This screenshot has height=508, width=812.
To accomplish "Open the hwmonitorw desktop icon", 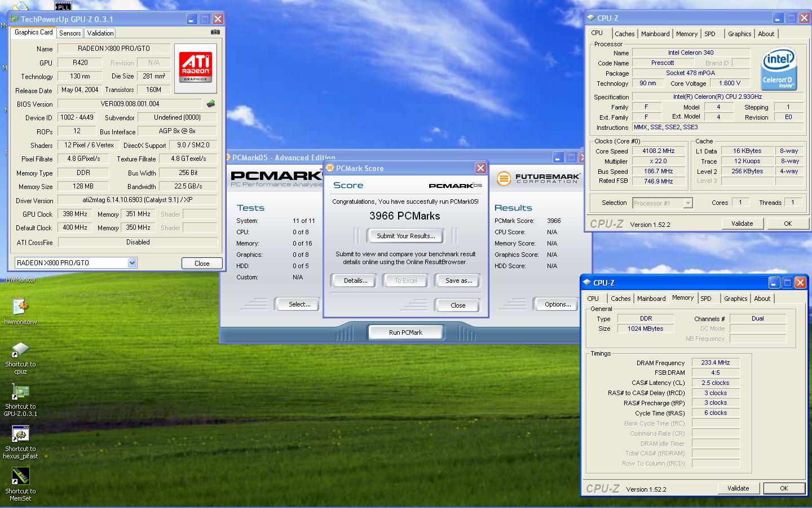I will pyautogui.click(x=20, y=311).
